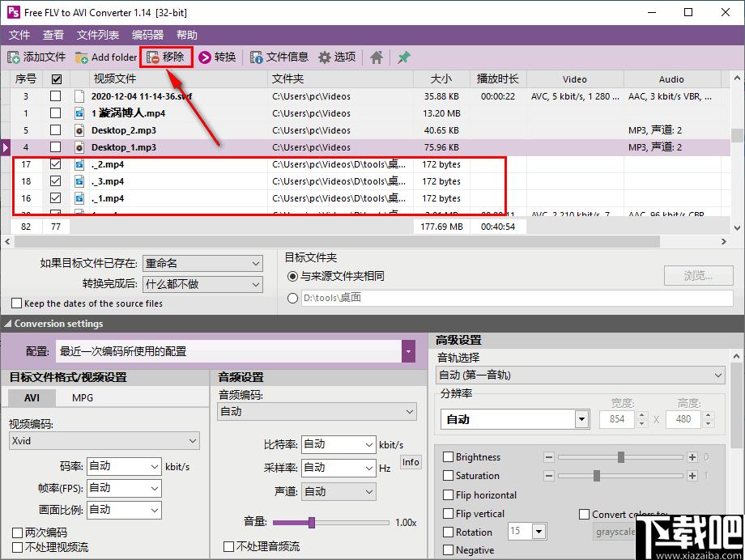This screenshot has height=560, width=745.
Task: Open the 文件 menu
Action: coord(19,35)
